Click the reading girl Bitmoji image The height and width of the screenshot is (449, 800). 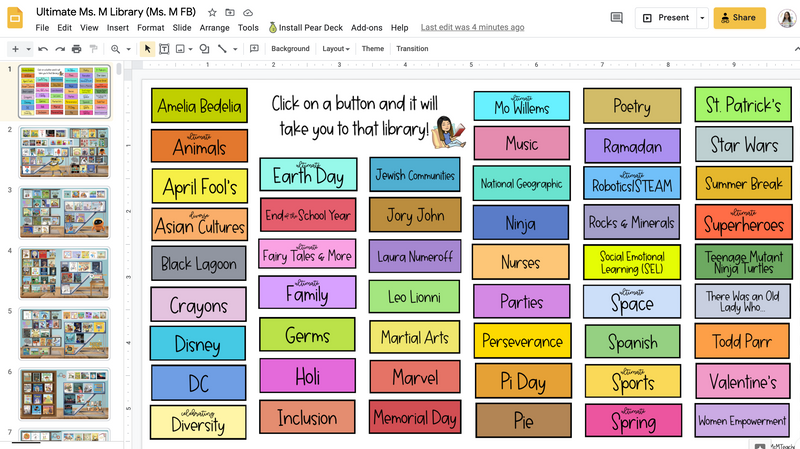(448, 132)
